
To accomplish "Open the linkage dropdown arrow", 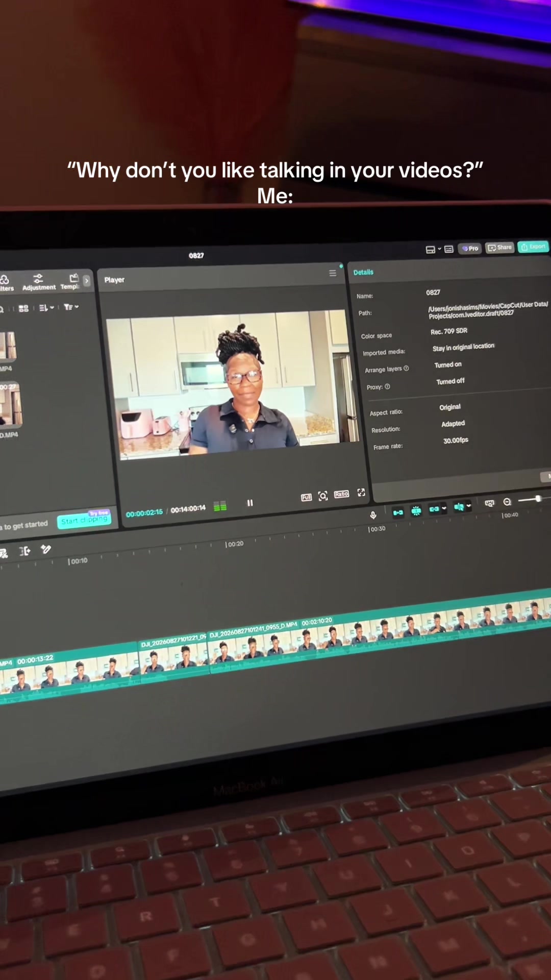I will coord(444,508).
